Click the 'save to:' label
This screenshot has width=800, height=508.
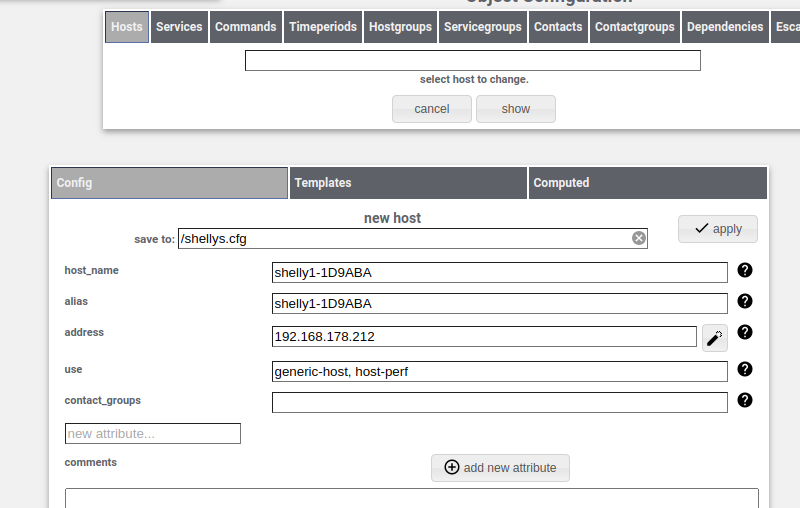pos(154,239)
